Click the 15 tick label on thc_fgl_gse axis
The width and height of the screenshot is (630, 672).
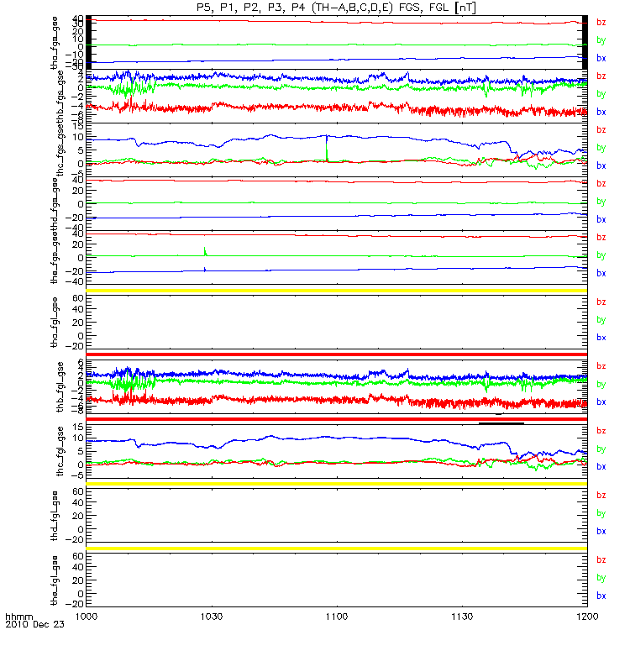coord(78,427)
